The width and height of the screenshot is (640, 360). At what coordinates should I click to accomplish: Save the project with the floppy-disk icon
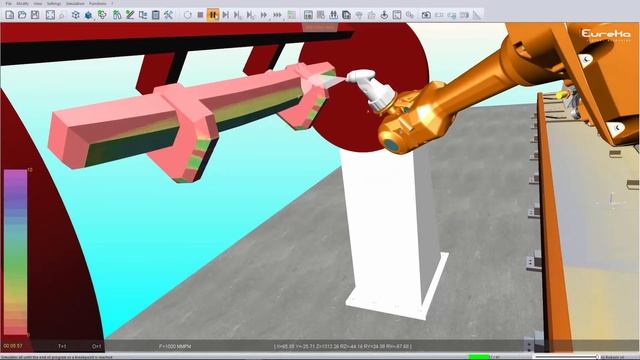tap(35, 15)
